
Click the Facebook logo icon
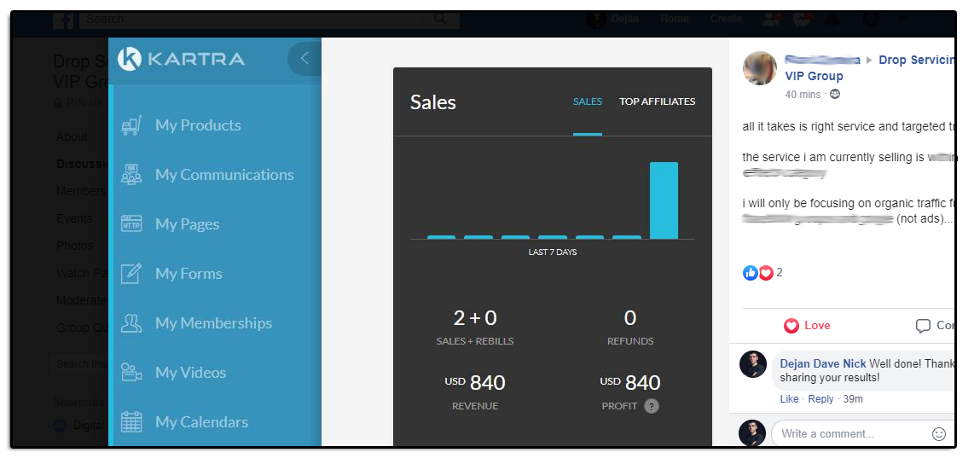pos(63,20)
